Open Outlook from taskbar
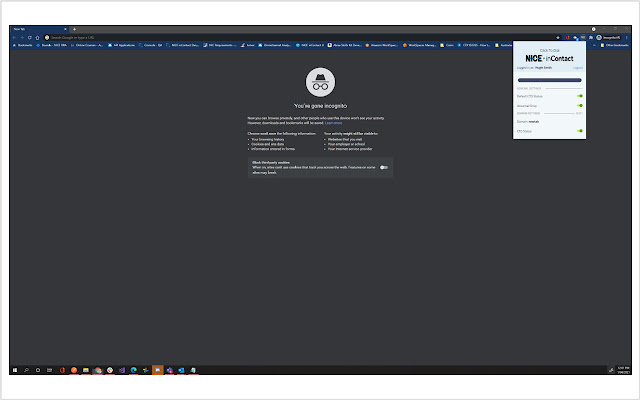The image size is (640, 400). 181,370
